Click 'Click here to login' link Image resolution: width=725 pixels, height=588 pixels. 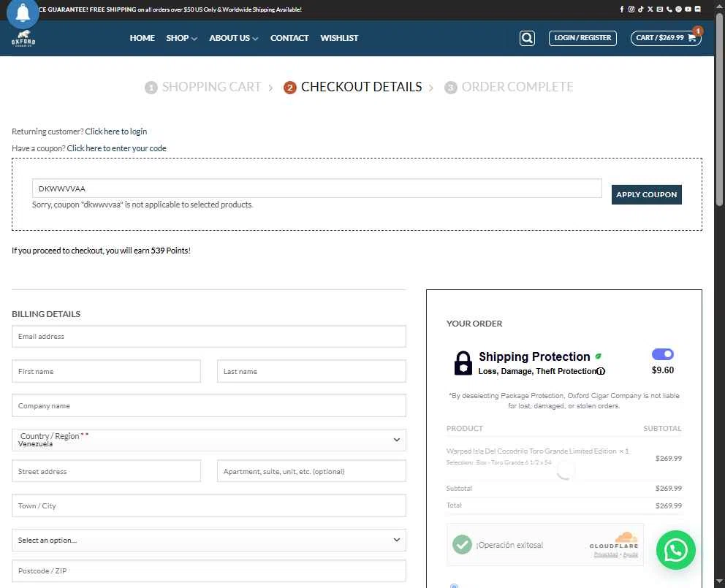[116, 131]
